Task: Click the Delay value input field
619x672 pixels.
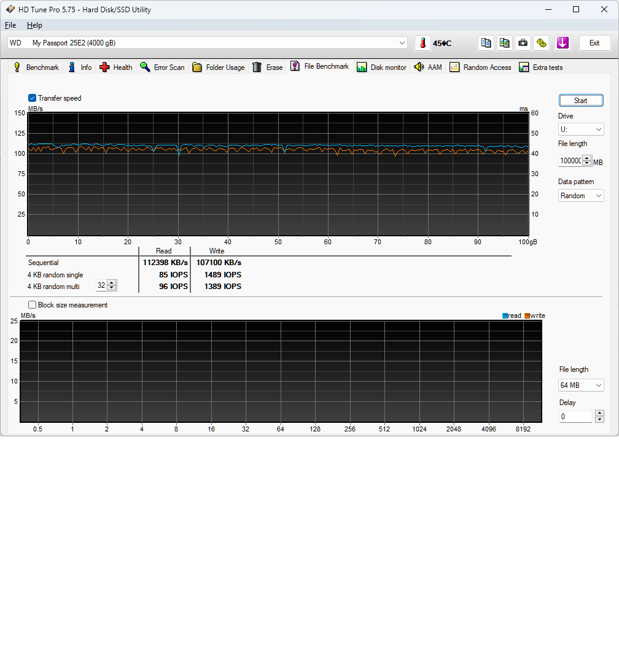Action: tap(575, 417)
